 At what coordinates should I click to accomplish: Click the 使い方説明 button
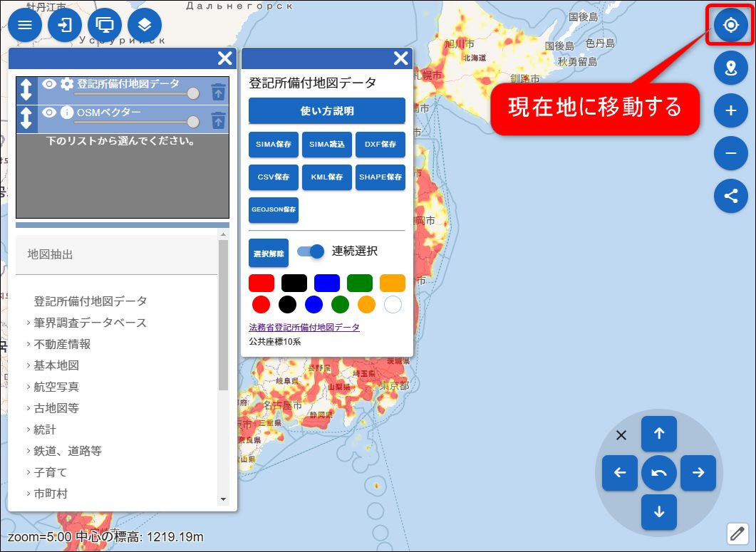pos(326,111)
